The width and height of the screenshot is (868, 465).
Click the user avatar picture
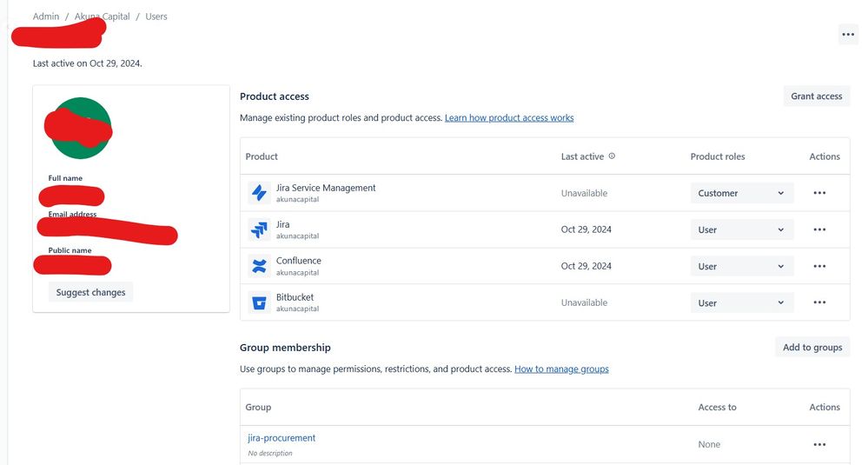(x=81, y=128)
